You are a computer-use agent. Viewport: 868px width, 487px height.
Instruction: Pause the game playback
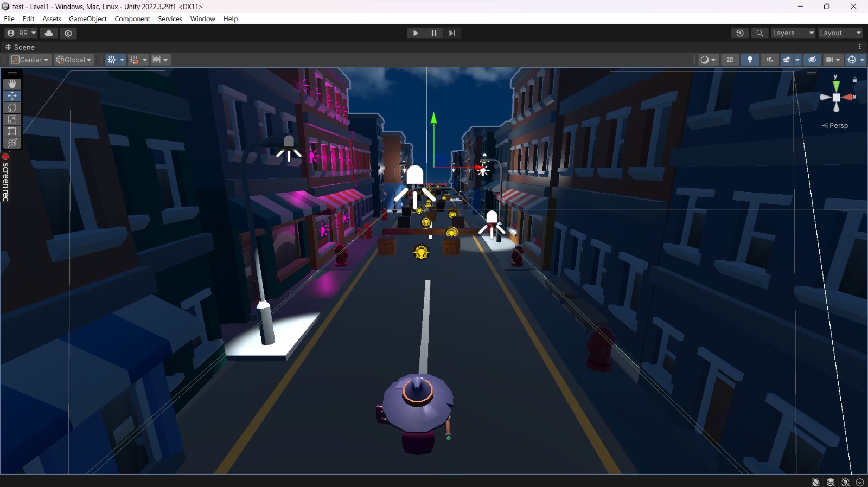pyautogui.click(x=434, y=33)
